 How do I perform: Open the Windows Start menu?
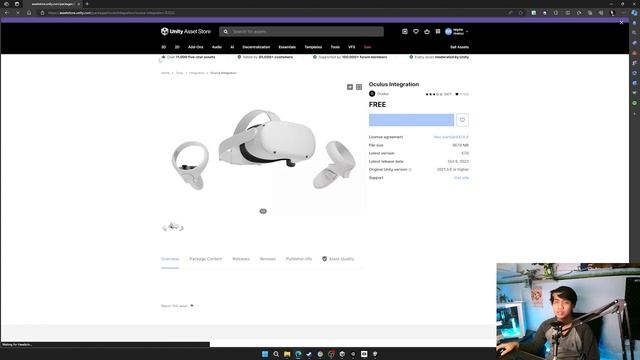(x=265, y=354)
